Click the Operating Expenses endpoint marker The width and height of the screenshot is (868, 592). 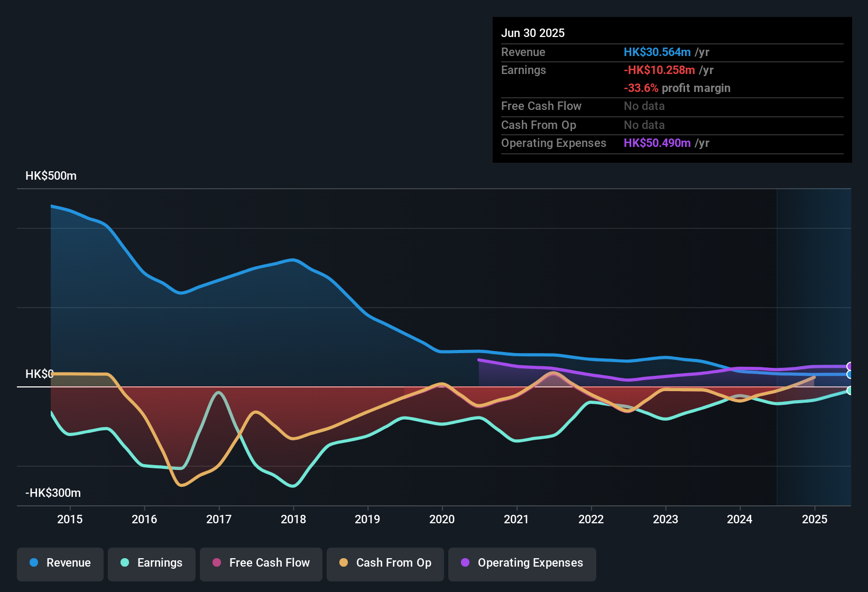click(850, 366)
